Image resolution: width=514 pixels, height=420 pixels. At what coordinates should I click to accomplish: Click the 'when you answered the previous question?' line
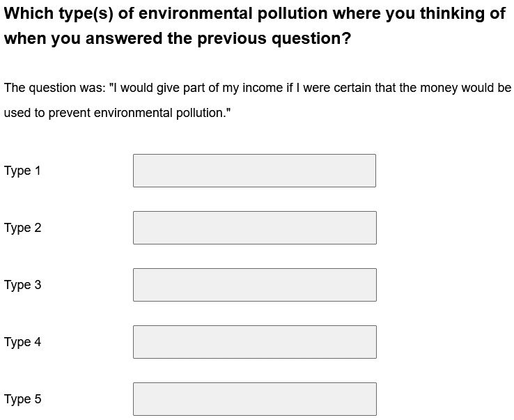tap(178, 38)
